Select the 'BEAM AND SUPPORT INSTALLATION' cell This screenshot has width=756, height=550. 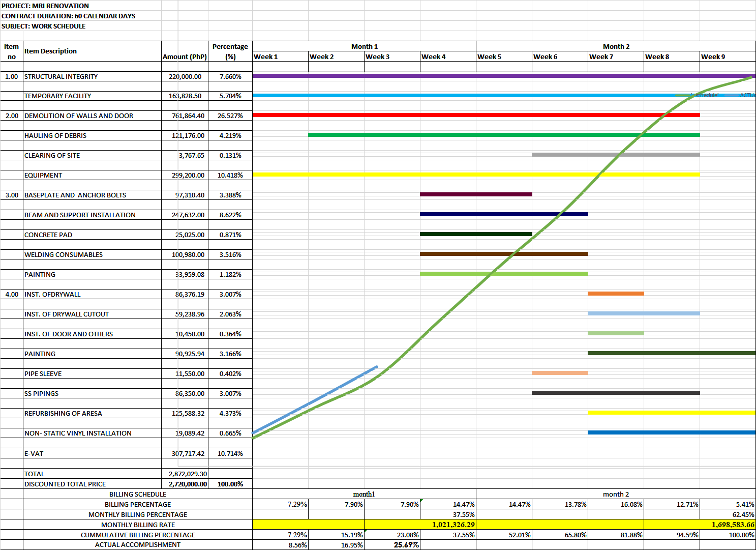(x=92, y=215)
